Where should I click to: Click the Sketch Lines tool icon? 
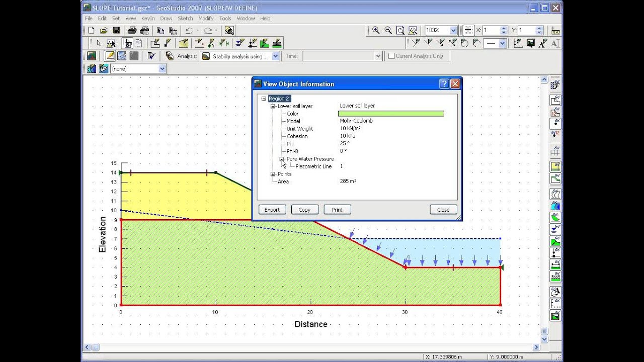click(x=416, y=43)
